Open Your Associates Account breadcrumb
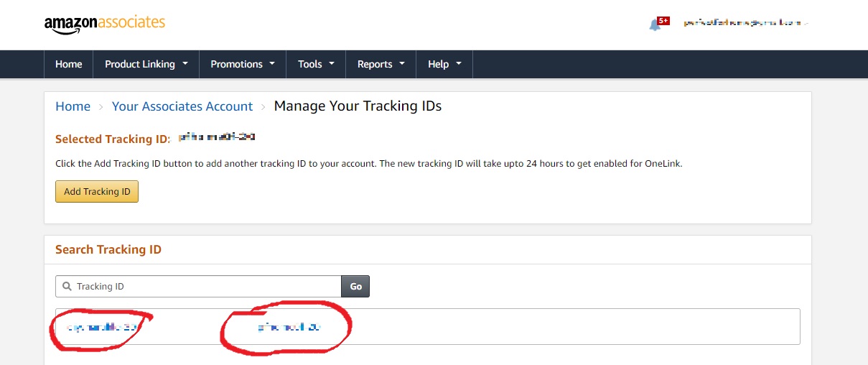Screen dimensions: 868x365 (182, 106)
